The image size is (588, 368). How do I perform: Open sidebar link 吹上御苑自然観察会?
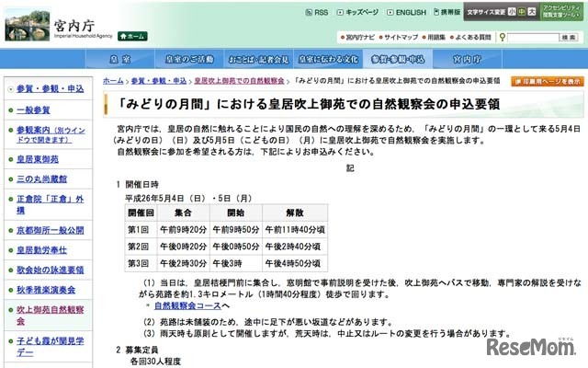(50, 315)
